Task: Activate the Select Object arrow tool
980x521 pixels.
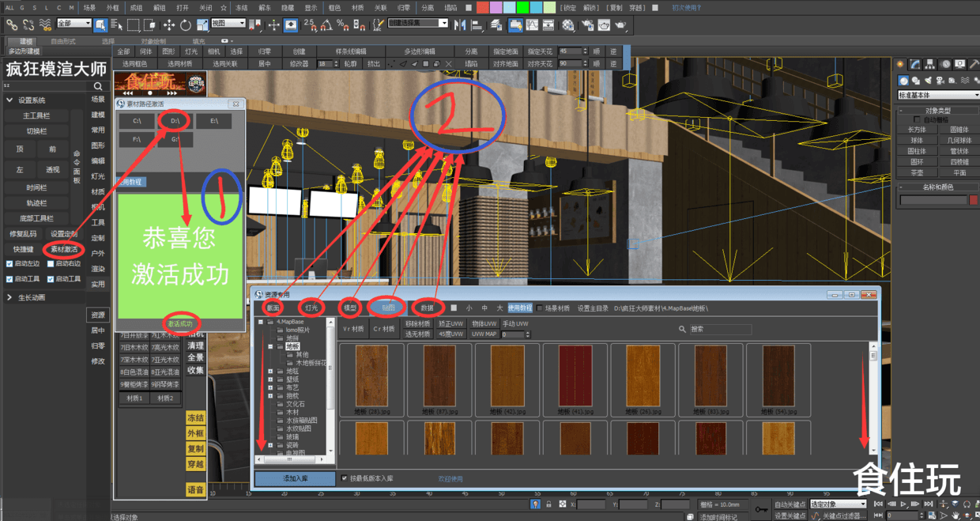Action: coord(100,25)
